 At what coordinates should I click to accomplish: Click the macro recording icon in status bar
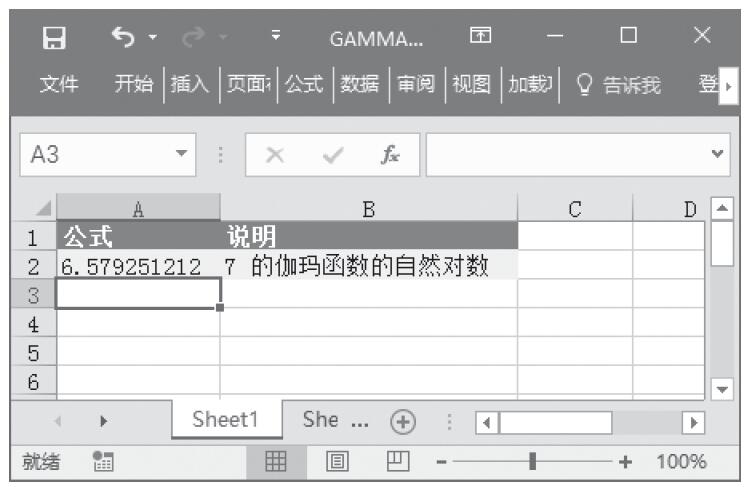click(x=101, y=462)
